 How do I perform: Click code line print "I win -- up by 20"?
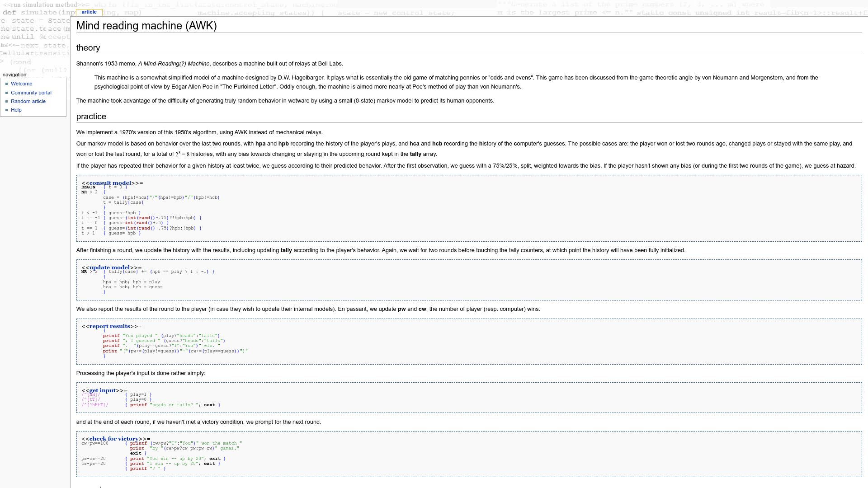(x=172, y=464)
